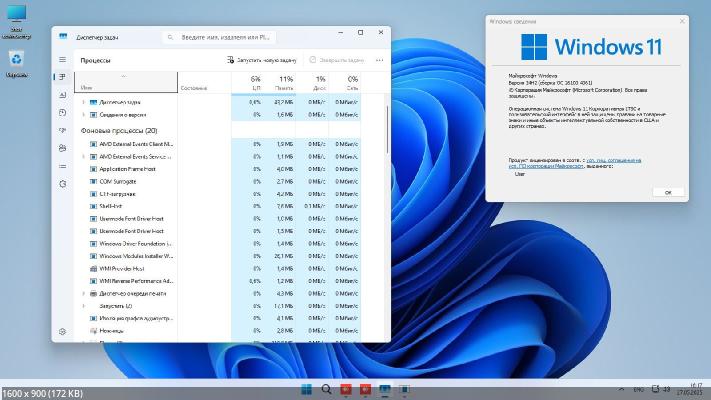Show hidden tray icons chevron
The image size is (711, 400).
621,389
